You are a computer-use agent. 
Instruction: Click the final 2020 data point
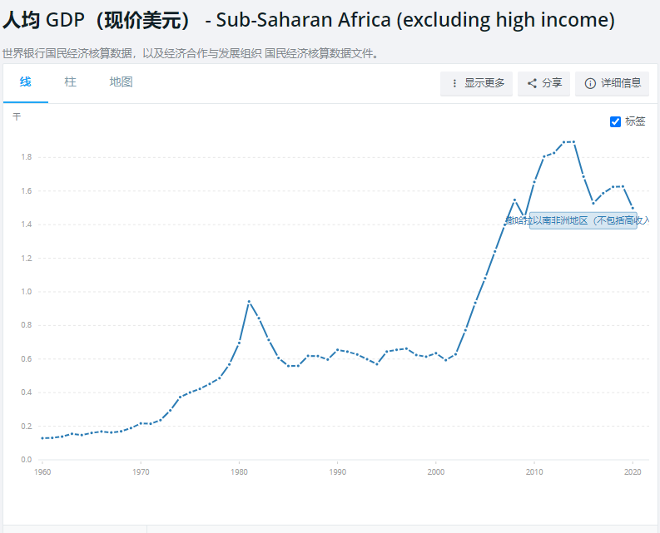[632, 207]
